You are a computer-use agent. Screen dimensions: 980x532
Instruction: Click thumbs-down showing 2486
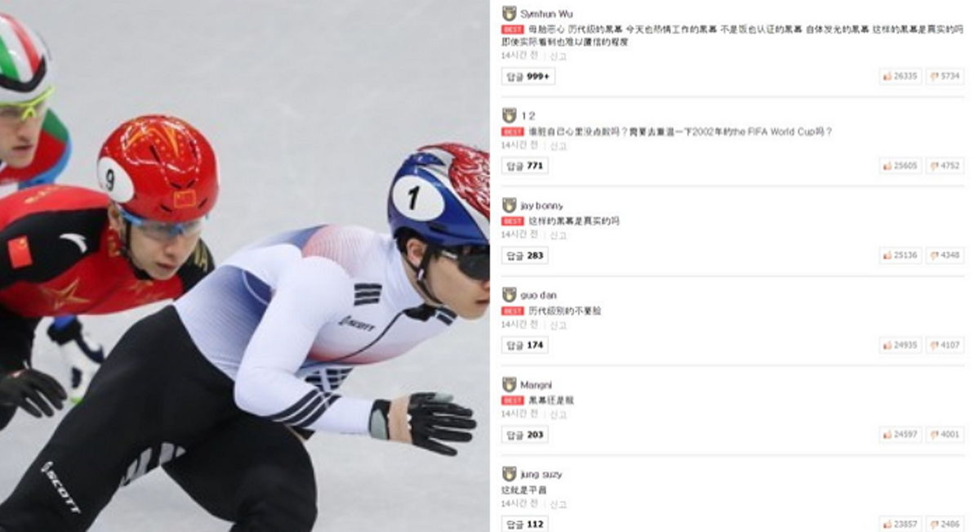coord(945,524)
